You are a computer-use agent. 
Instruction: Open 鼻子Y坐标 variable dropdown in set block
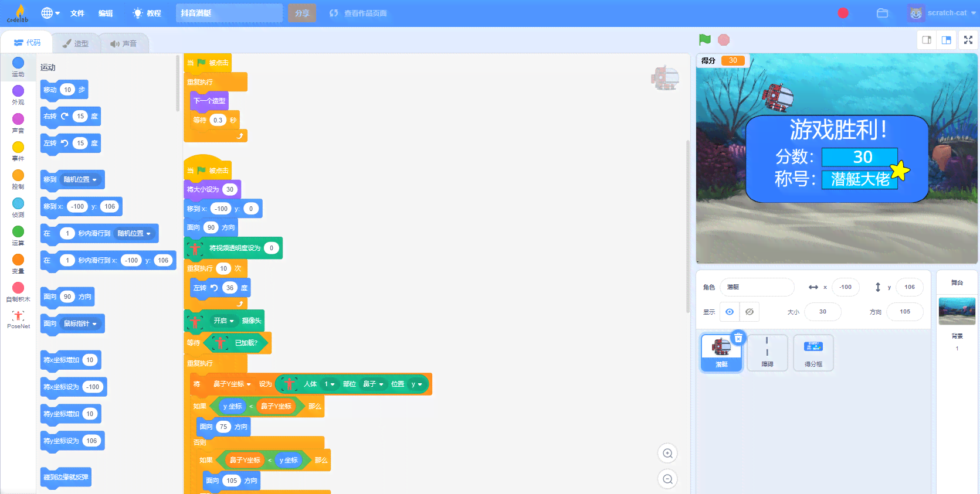tap(232, 384)
